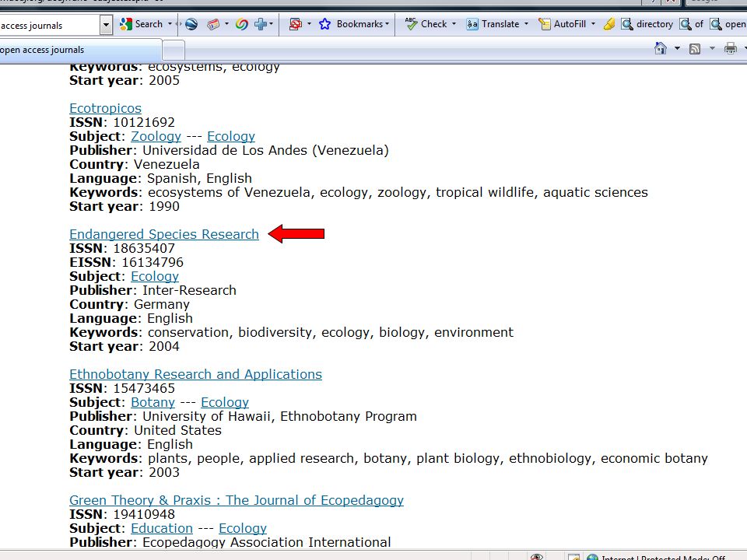
Task: Follow the Zoology subject link under Ecotropicos
Action: coord(156,137)
